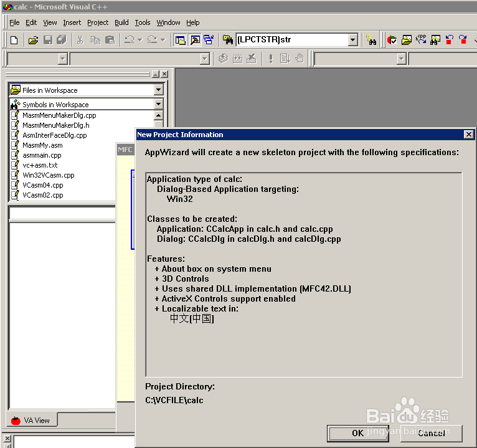Open the Edit menu
Viewport: 477px width, 448px height.
[x=31, y=22]
